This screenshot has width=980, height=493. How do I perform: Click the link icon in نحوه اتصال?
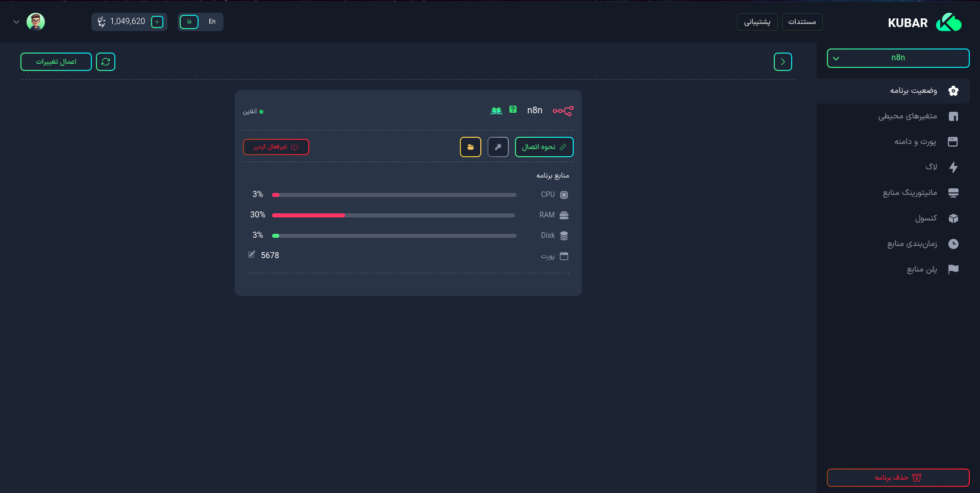pyautogui.click(x=563, y=147)
